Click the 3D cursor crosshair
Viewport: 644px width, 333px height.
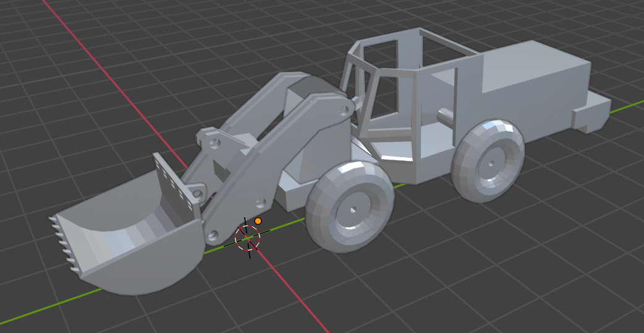[248, 238]
